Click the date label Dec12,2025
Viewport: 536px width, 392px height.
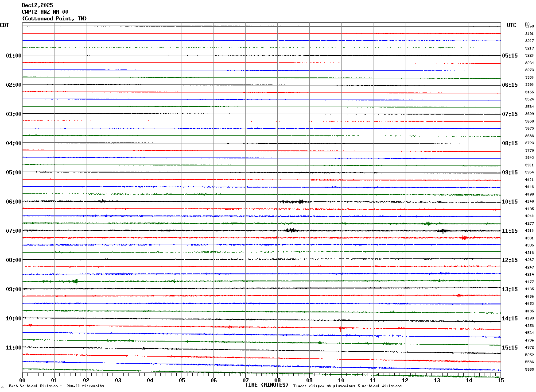tap(37, 5)
